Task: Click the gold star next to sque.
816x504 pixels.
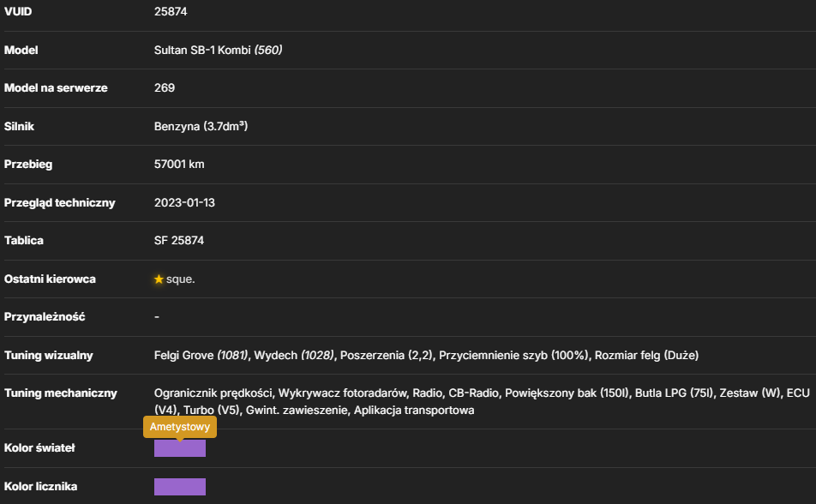Action: (x=159, y=279)
